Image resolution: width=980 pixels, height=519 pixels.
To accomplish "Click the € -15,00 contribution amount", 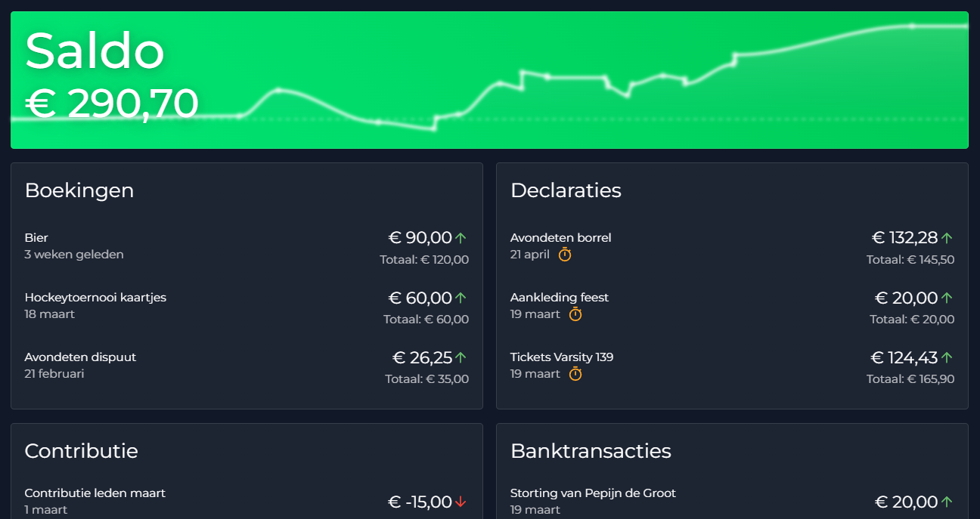I will (x=420, y=502).
